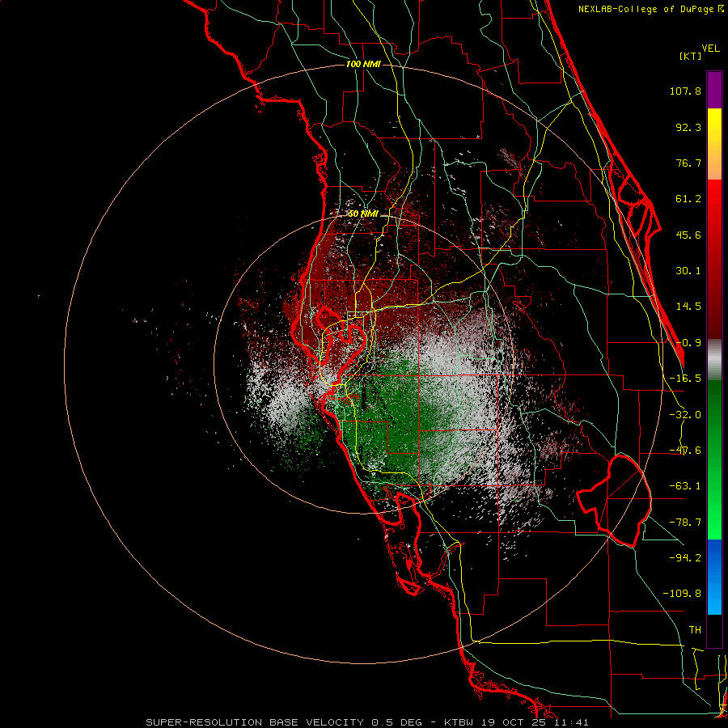This screenshot has height=728, width=728.
Task: Click the 45.6 legend value
Action: [x=688, y=235]
